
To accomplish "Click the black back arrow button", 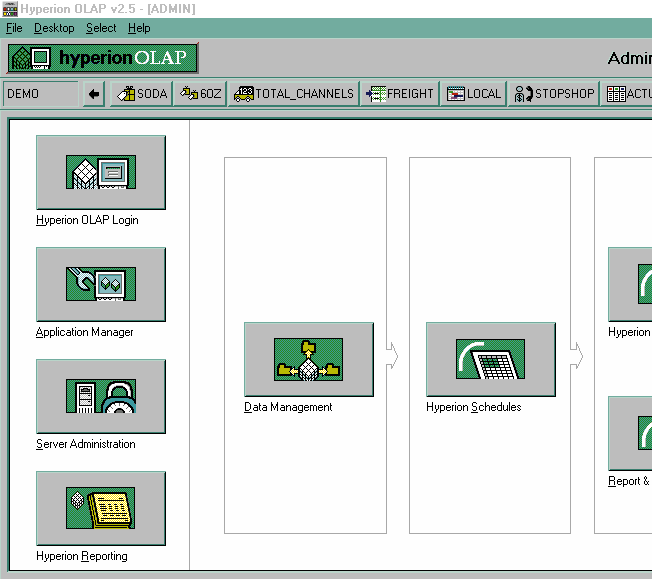I will click(94, 94).
